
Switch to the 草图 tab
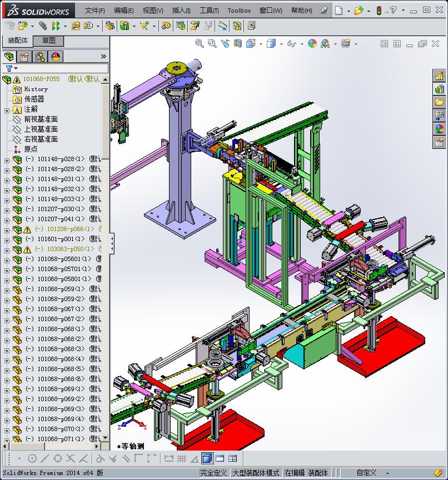(x=49, y=41)
